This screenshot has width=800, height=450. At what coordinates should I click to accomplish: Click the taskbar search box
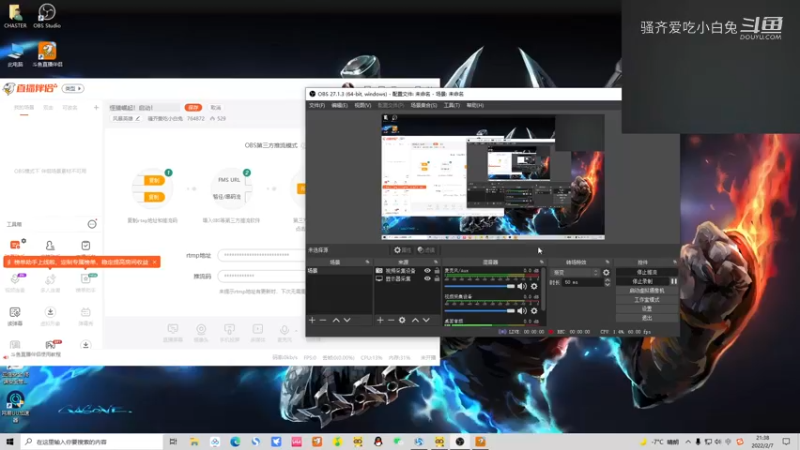pyautogui.click(x=92, y=441)
